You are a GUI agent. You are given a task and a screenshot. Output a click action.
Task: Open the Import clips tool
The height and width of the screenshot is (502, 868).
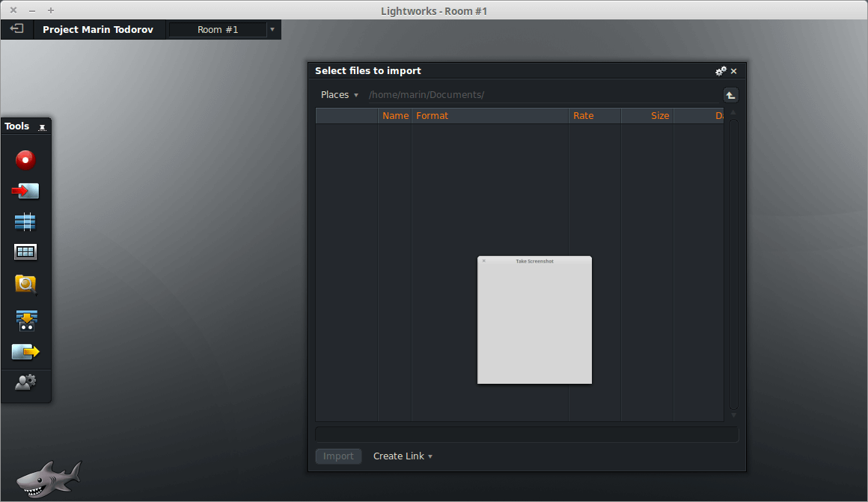(x=25, y=192)
